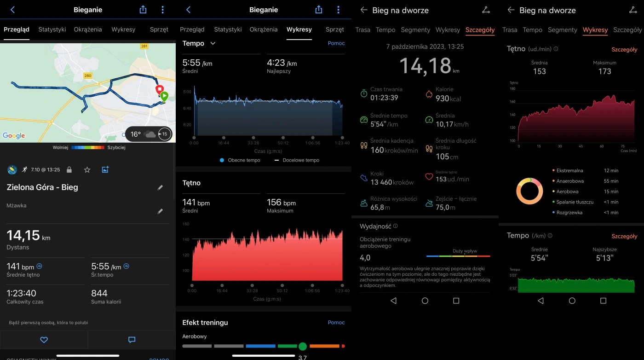Image resolution: width=644 pixels, height=360 pixels.
Task: Tap the lock icon near activity time
Action: pyautogui.click(x=69, y=169)
